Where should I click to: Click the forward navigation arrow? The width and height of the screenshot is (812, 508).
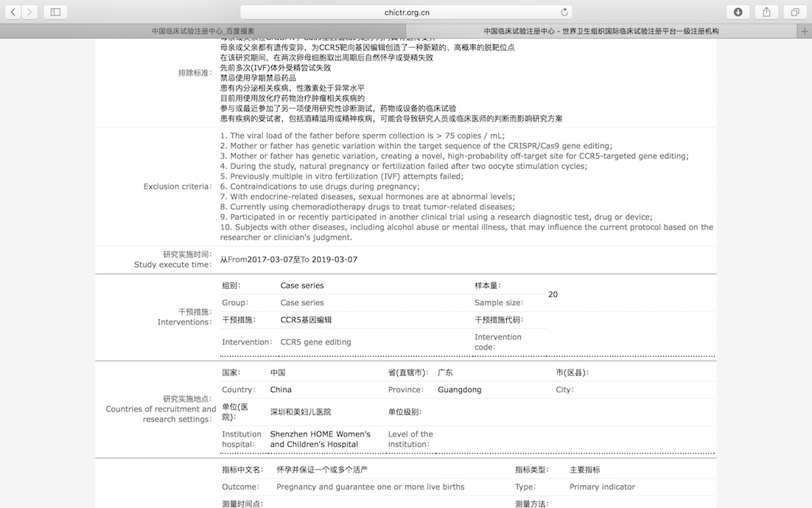pos(29,12)
